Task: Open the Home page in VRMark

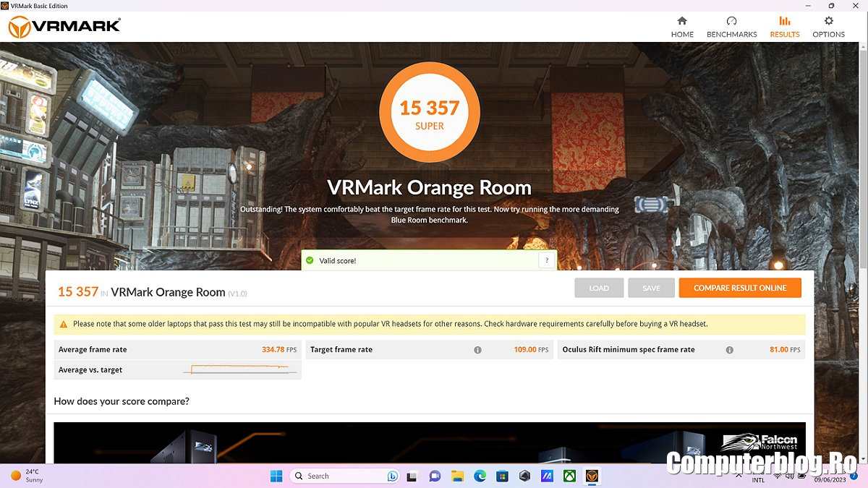Action: click(x=681, y=27)
